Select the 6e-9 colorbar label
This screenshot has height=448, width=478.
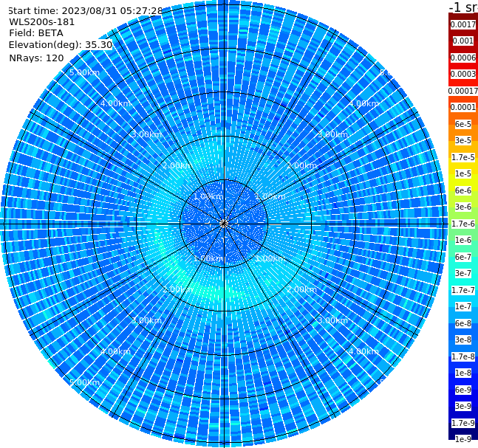click(x=463, y=390)
